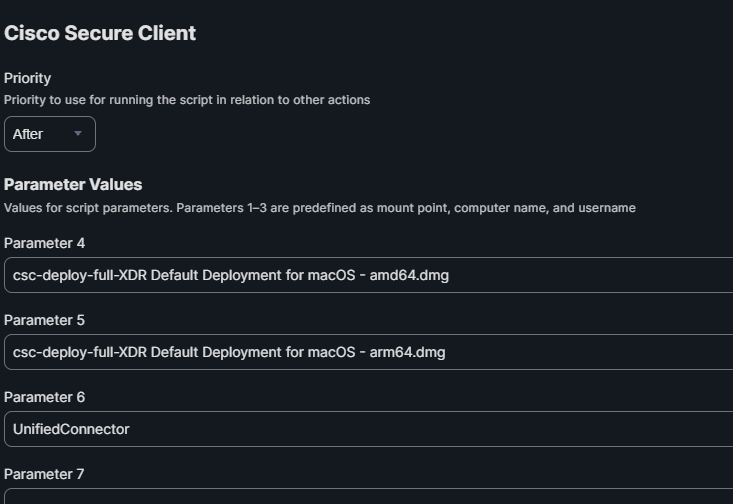This screenshot has width=733, height=504.
Task: Open the Priority dropdown set to After
Action: [50, 134]
